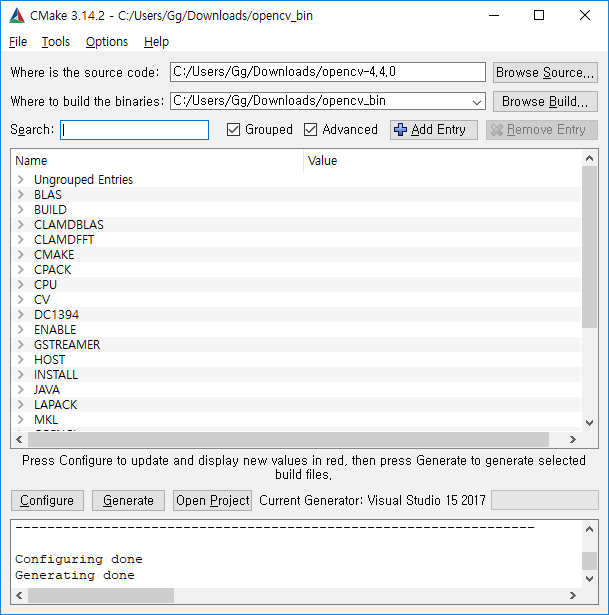
Task: Toggle the Grouped checkbox
Action: [233, 129]
